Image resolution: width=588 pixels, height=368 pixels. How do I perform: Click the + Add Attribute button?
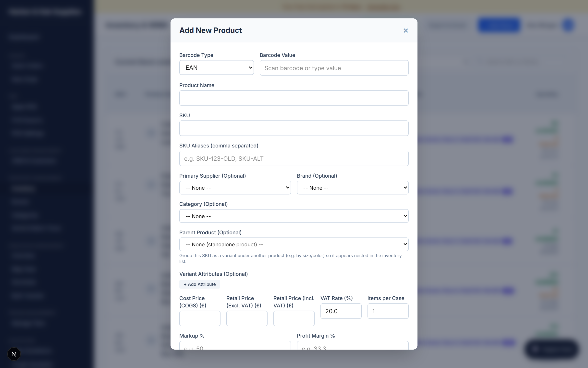pos(200,284)
